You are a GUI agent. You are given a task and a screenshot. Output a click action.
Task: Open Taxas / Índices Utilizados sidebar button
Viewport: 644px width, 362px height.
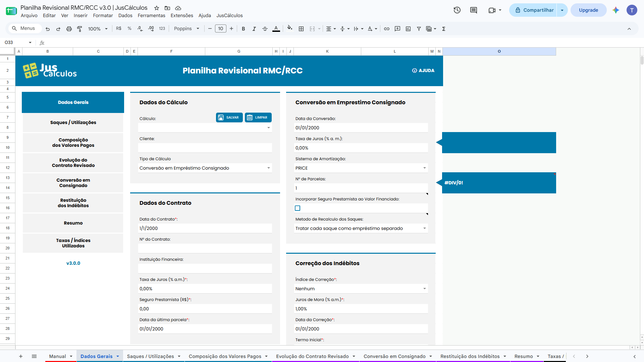(x=73, y=243)
